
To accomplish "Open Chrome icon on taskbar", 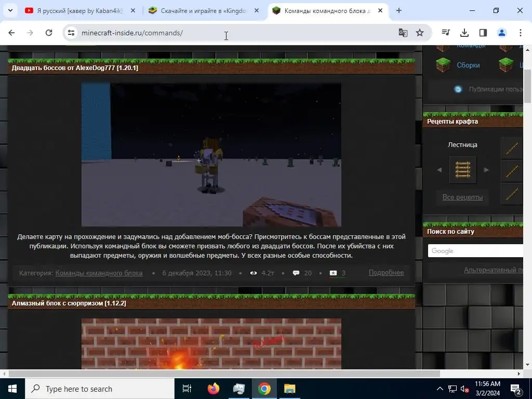I will point(264,389).
